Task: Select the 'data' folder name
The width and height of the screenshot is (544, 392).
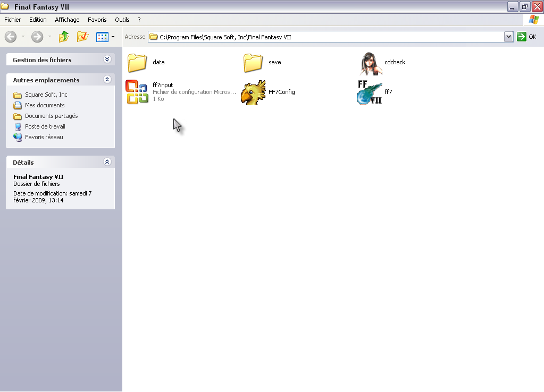Action: [158, 62]
